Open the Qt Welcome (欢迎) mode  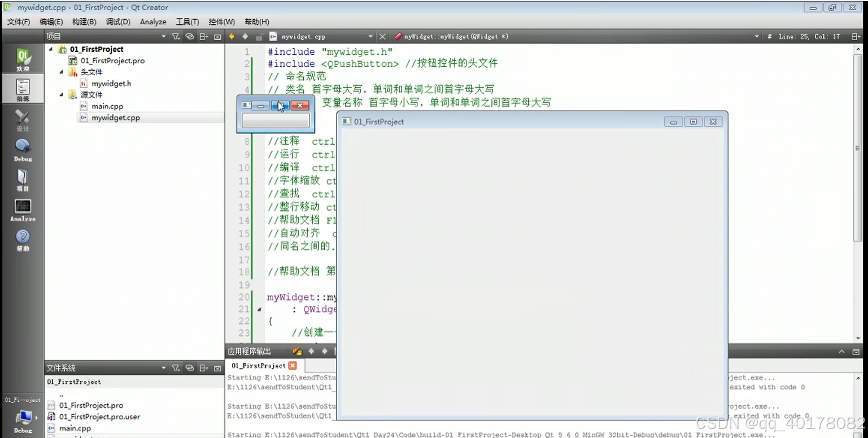coord(23,59)
